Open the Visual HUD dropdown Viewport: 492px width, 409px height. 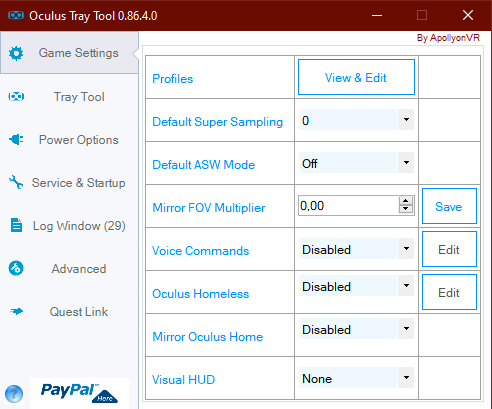(406, 378)
